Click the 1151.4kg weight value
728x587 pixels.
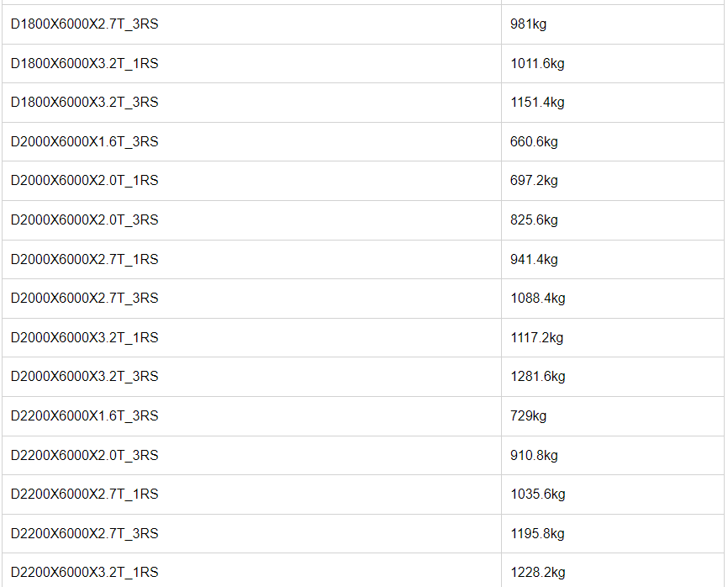[x=538, y=102]
